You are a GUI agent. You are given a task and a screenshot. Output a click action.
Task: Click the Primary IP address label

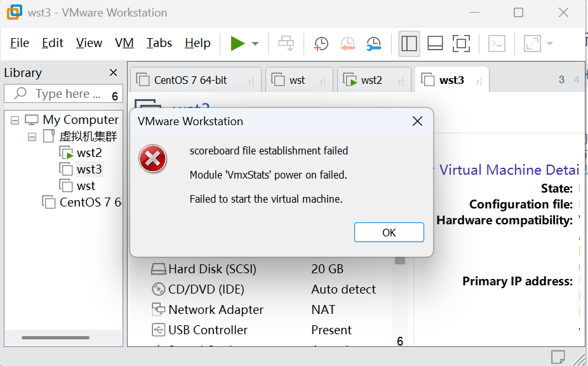(x=518, y=281)
